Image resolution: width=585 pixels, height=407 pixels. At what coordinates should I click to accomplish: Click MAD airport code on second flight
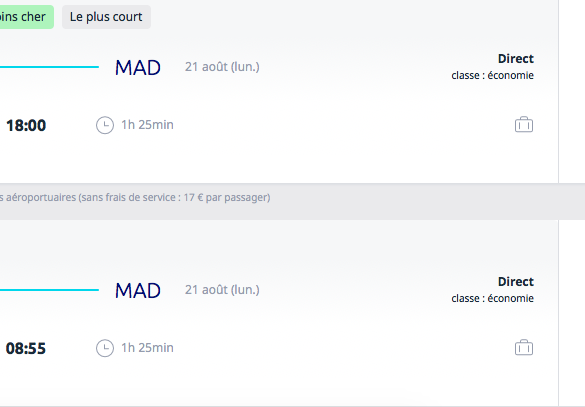click(138, 291)
